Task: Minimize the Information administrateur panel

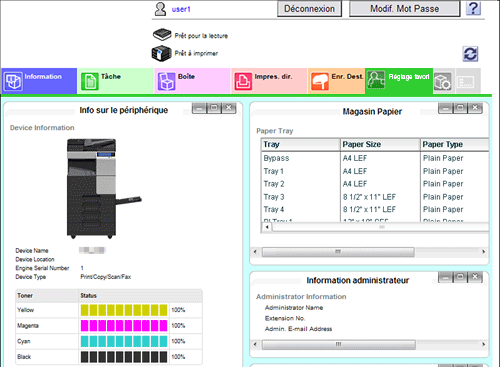Action: click(446, 277)
